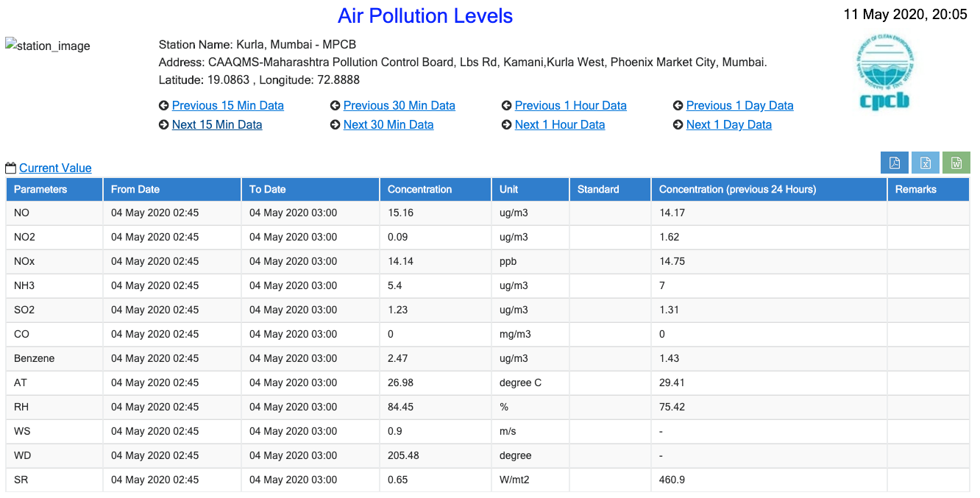The width and height of the screenshot is (980, 498).
Task: Click the Concentration column header
Action: tap(419, 189)
